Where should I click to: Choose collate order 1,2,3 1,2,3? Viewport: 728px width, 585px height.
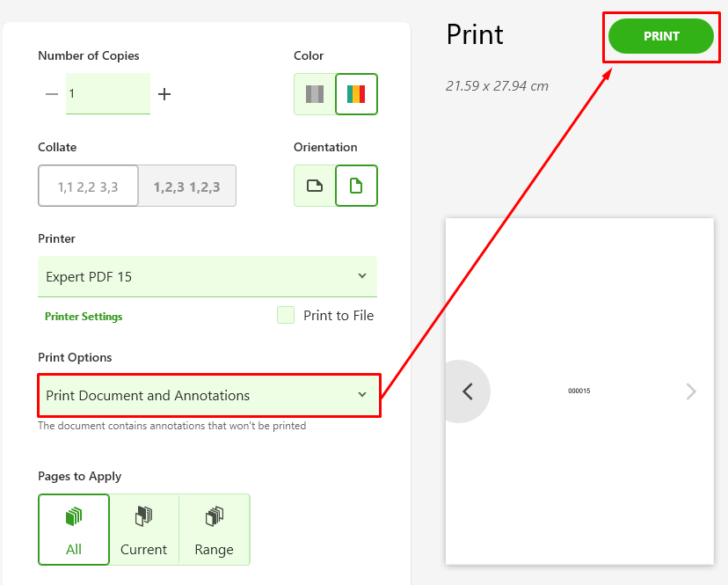[187, 186]
